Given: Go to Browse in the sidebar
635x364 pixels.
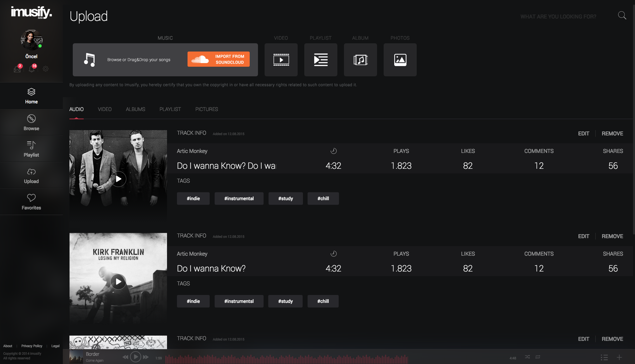Looking at the screenshot, I should coord(31,123).
